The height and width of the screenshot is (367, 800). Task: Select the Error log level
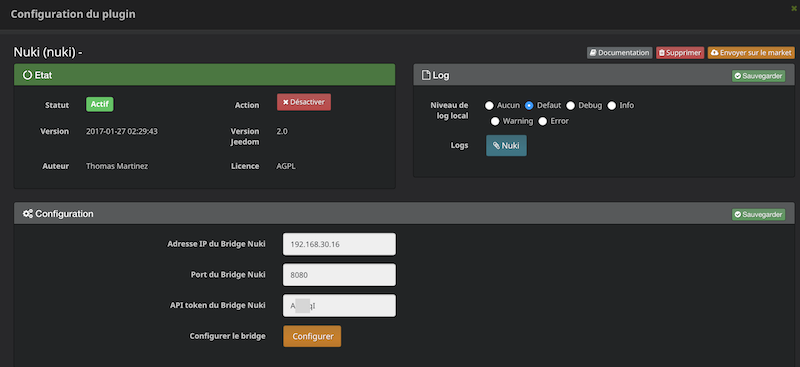[542, 121]
